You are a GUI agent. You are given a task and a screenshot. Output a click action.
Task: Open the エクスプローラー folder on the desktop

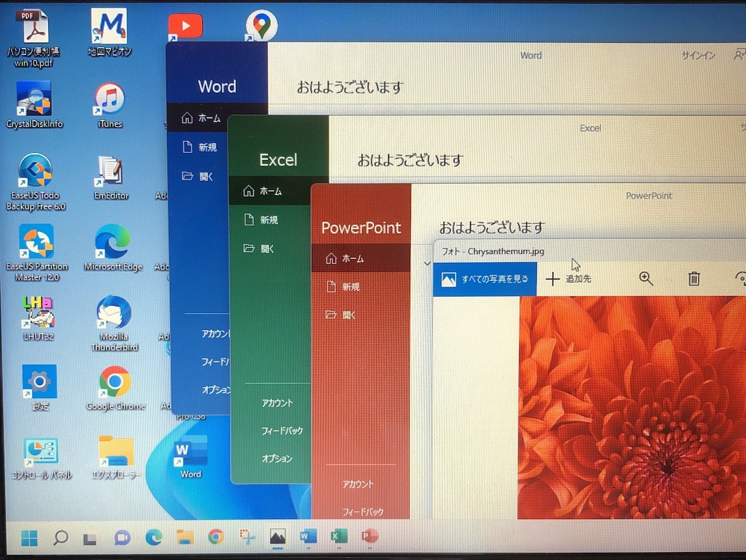[x=116, y=458]
